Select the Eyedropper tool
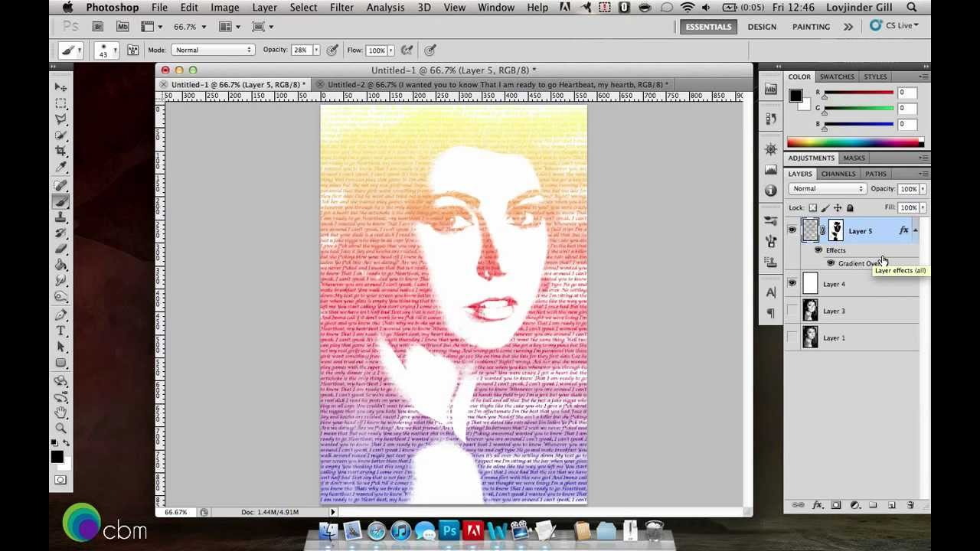Screen dimensions: 980x551 point(60,168)
